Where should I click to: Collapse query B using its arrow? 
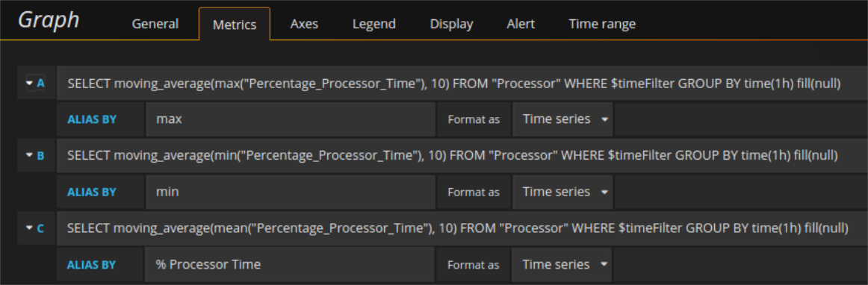click(29, 155)
